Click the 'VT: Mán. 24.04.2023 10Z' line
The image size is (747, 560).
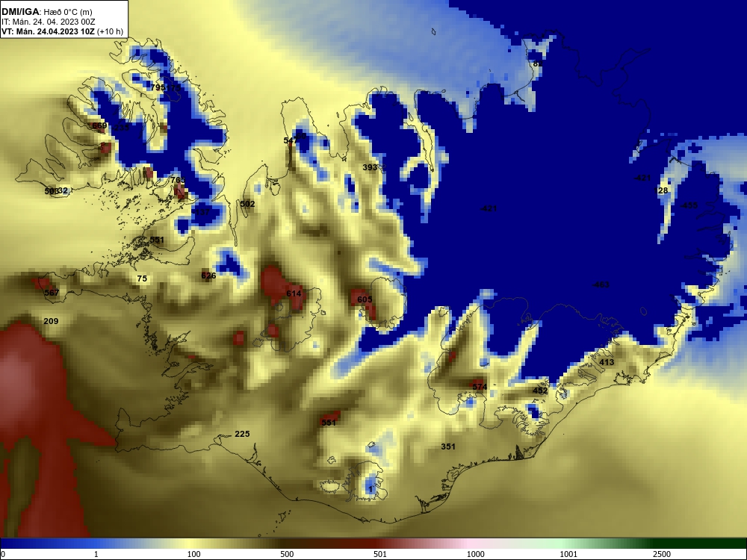[48, 31]
